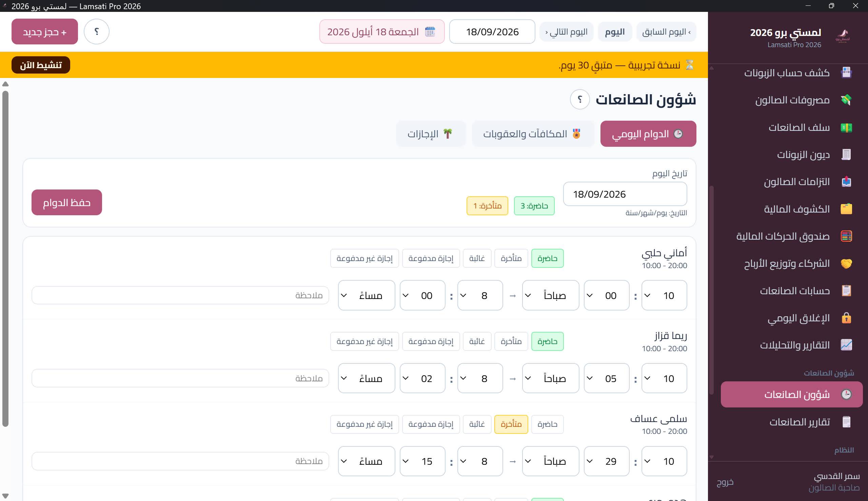Open سلمى عساف start minutes 29 dropdown
This screenshot has height=501, width=868.
[x=607, y=461]
